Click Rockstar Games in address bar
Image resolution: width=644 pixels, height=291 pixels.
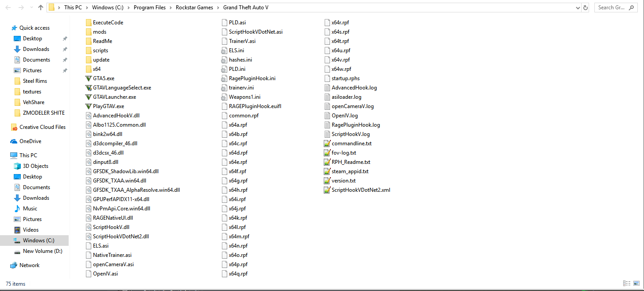[x=194, y=8]
